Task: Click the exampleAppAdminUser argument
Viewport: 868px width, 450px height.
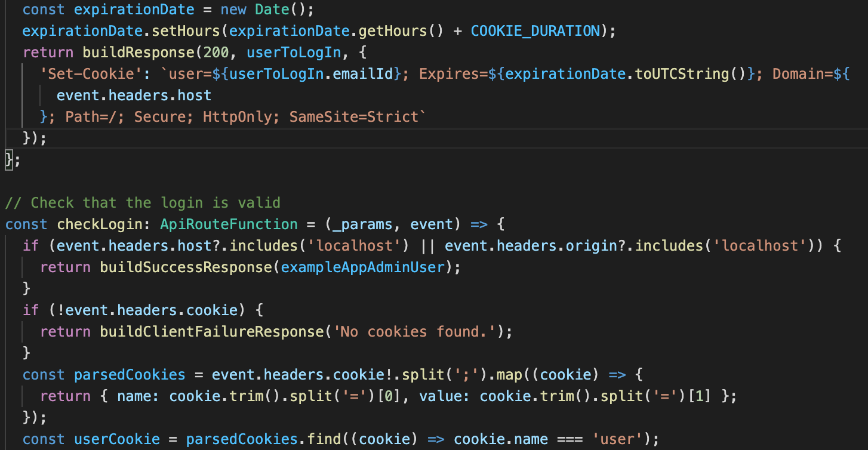Action: tap(363, 267)
